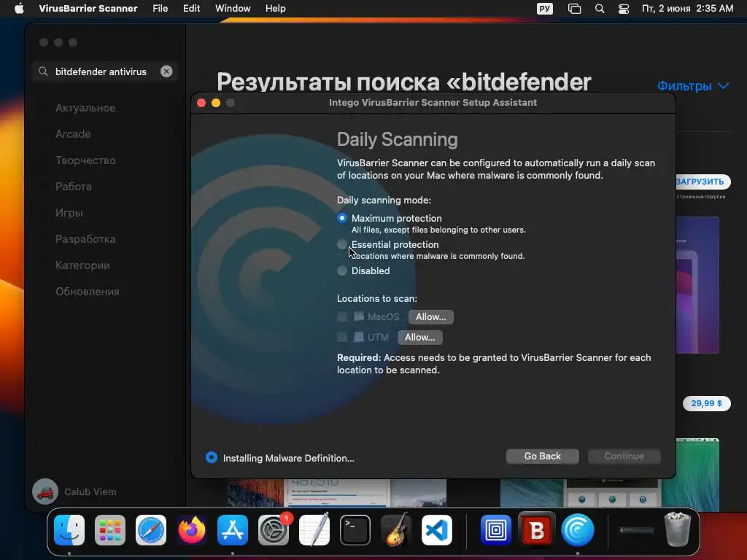
Task: Open the Apple menu
Action: click(18, 9)
